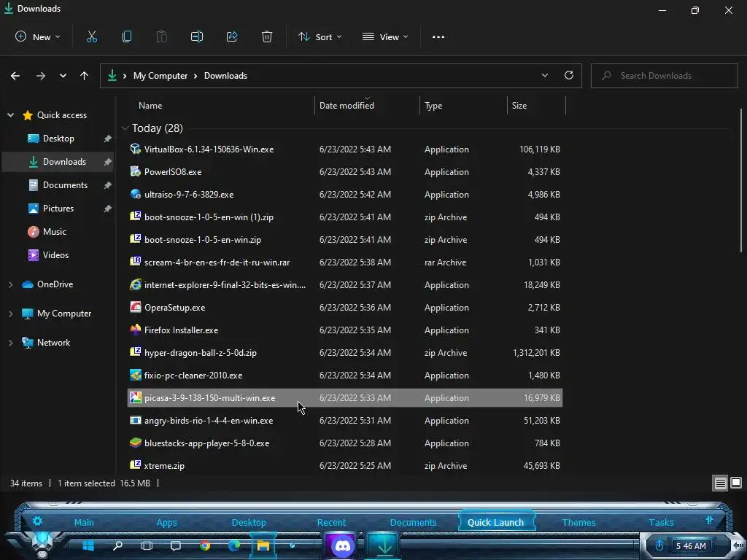This screenshot has width=747, height=560.
Task: Switch to the Themes dock tab
Action: [x=578, y=522]
